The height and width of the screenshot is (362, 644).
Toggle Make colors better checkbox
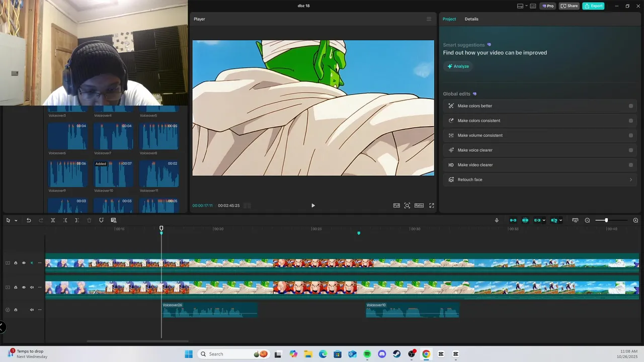[x=631, y=106]
